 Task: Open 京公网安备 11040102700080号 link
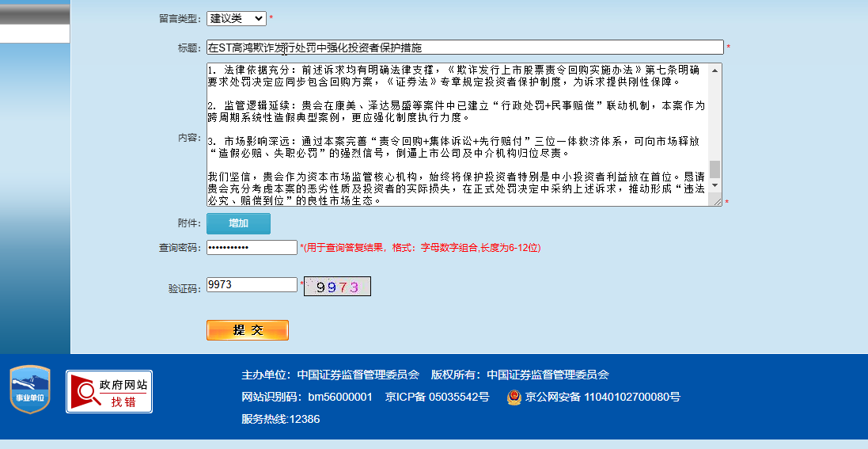(602, 397)
